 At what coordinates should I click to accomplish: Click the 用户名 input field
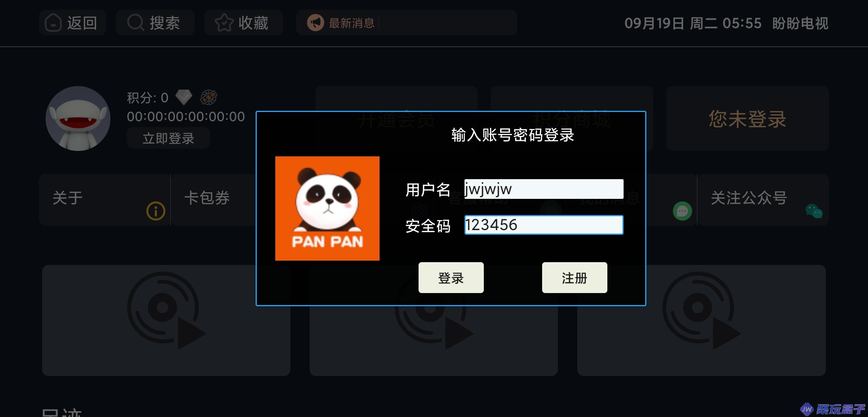(544, 189)
